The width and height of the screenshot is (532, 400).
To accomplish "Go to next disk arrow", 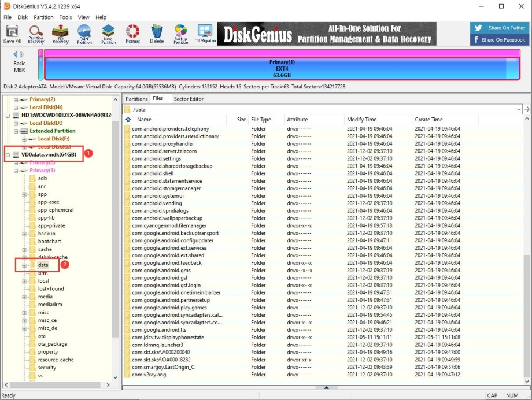I will [x=23, y=54].
